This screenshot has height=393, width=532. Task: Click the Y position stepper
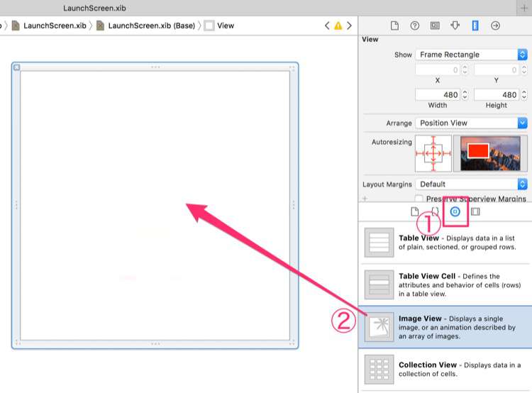(524, 70)
